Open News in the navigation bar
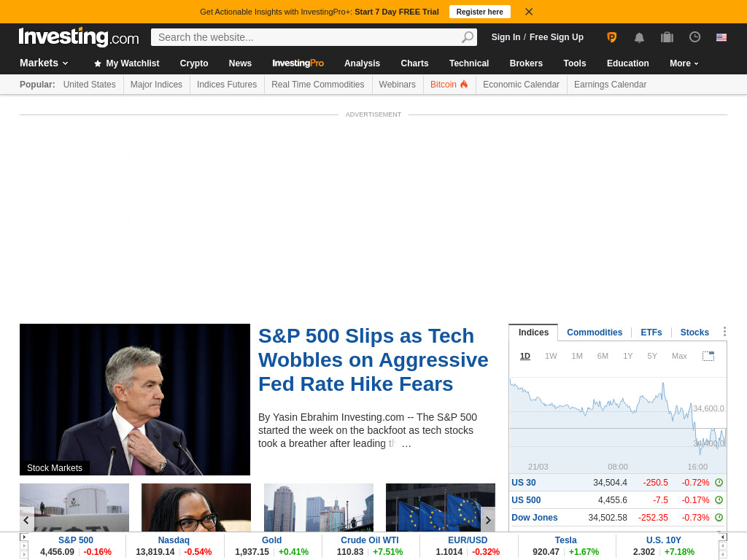 [x=240, y=63]
